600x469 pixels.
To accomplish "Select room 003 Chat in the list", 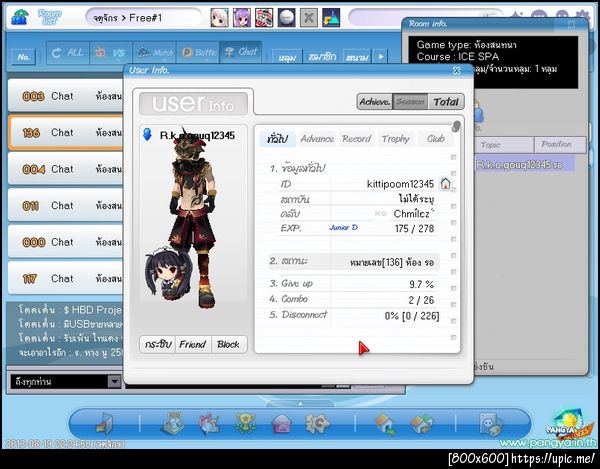I will tap(66, 96).
